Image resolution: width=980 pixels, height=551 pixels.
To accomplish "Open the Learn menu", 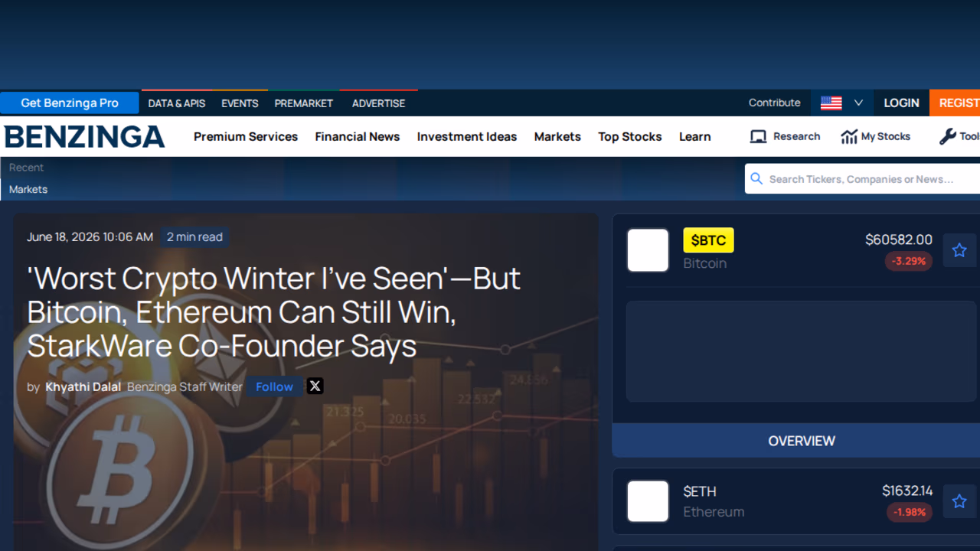I will click(x=695, y=136).
